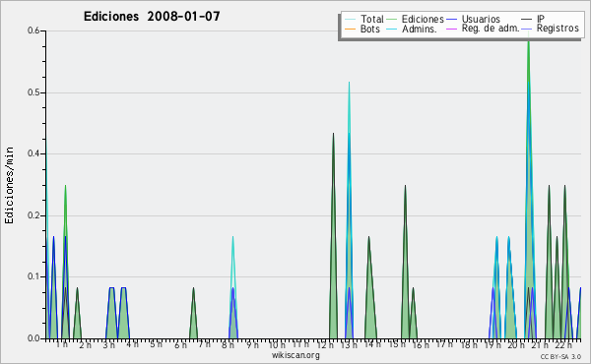The width and height of the screenshot is (591, 364).
Task: Click the Bots orange legend line
Action: pos(350,29)
